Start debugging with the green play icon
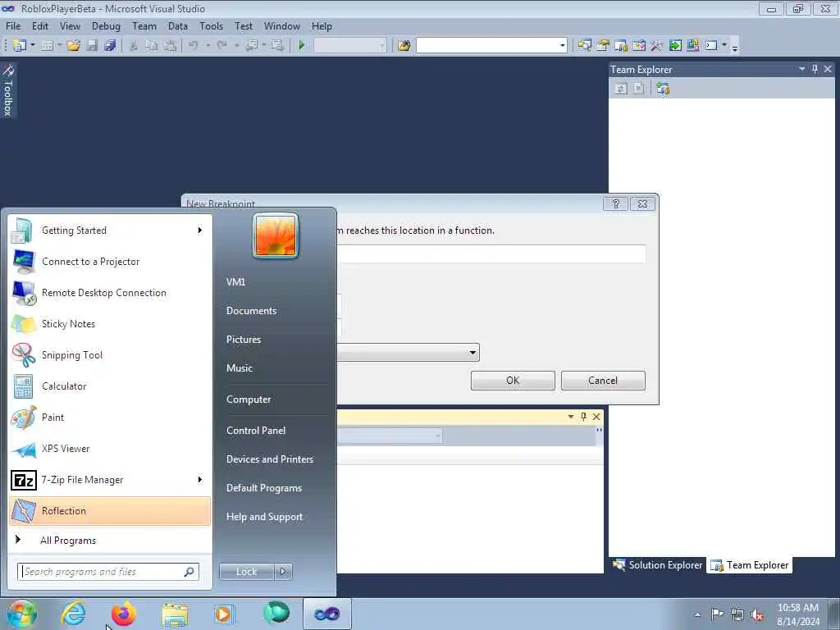The image size is (840, 630). coord(302,46)
